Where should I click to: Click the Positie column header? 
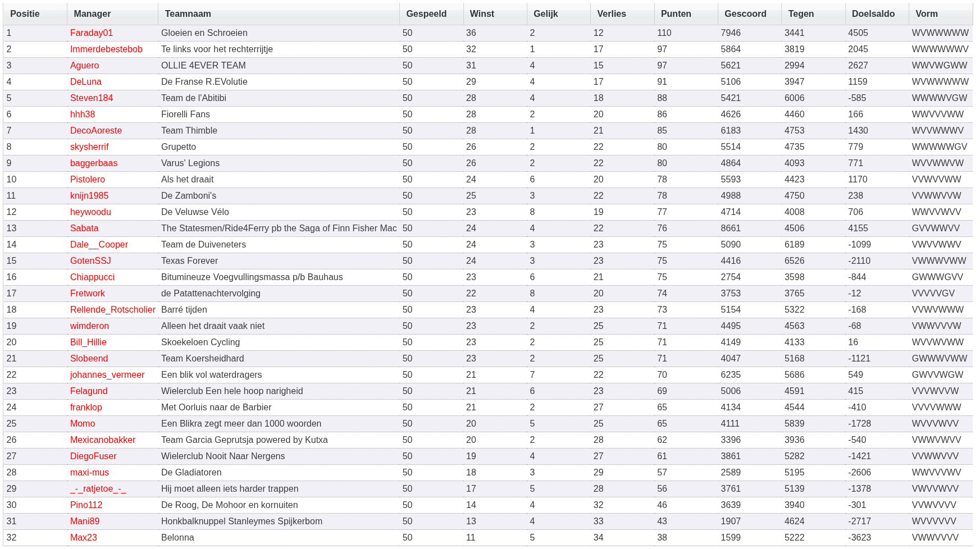click(25, 14)
